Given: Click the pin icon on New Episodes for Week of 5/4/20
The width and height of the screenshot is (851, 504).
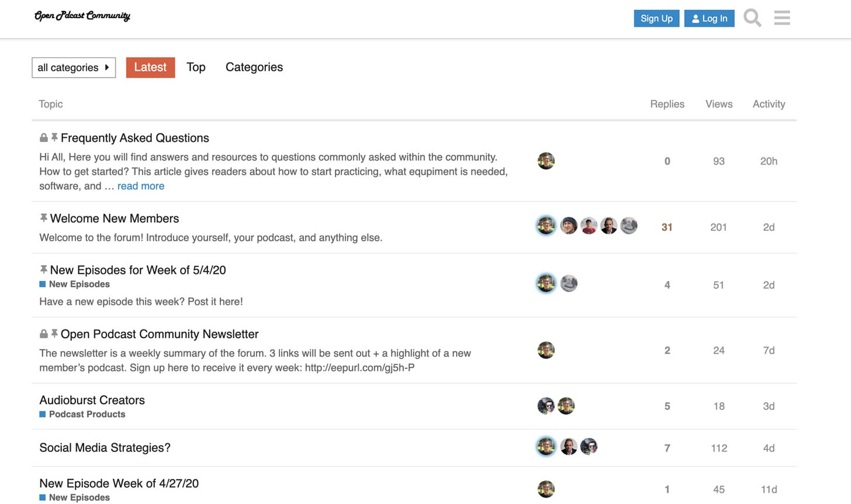Looking at the screenshot, I should (43, 269).
